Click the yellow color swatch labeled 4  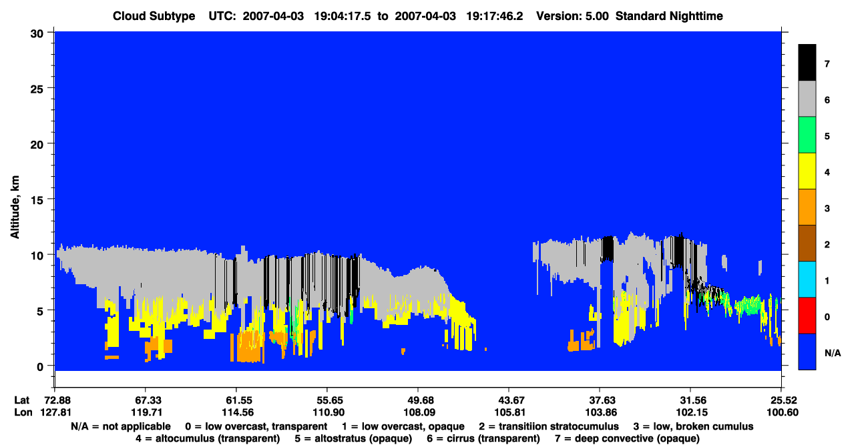[x=807, y=171]
